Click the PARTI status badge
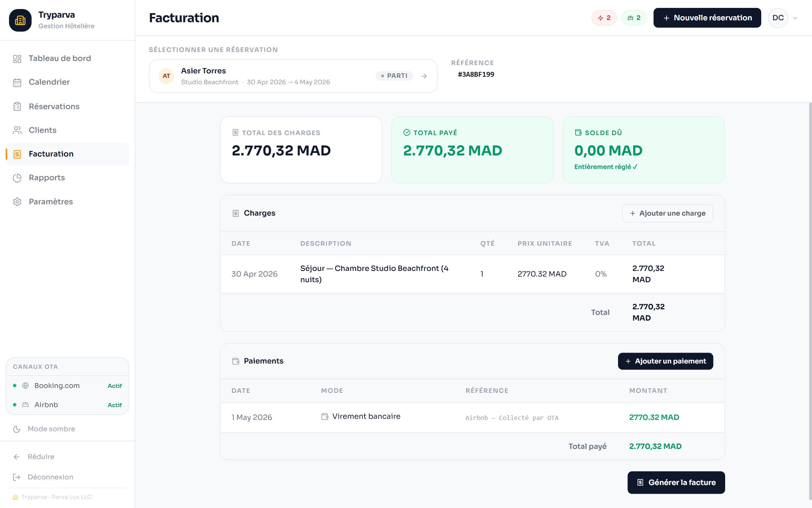812x508 pixels. (x=394, y=76)
